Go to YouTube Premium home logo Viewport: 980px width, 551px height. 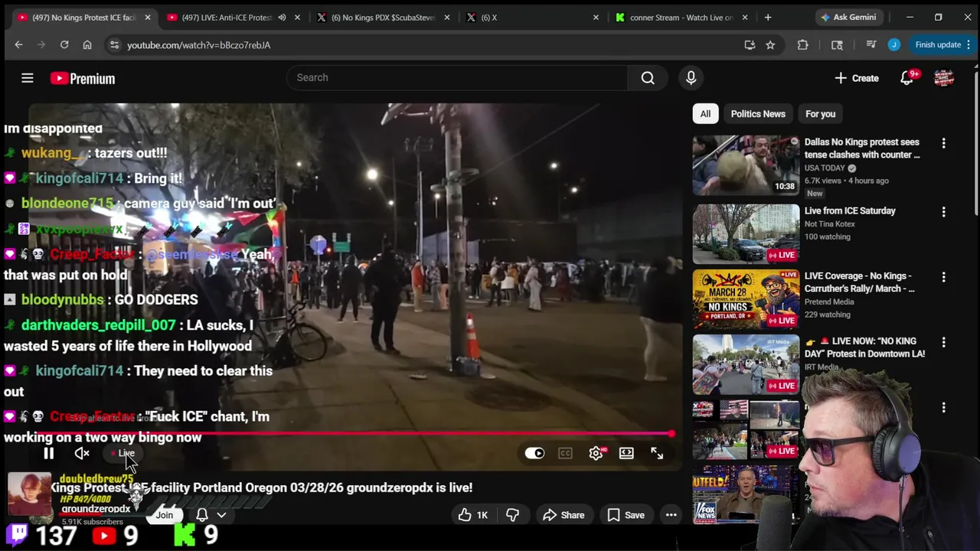point(83,78)
